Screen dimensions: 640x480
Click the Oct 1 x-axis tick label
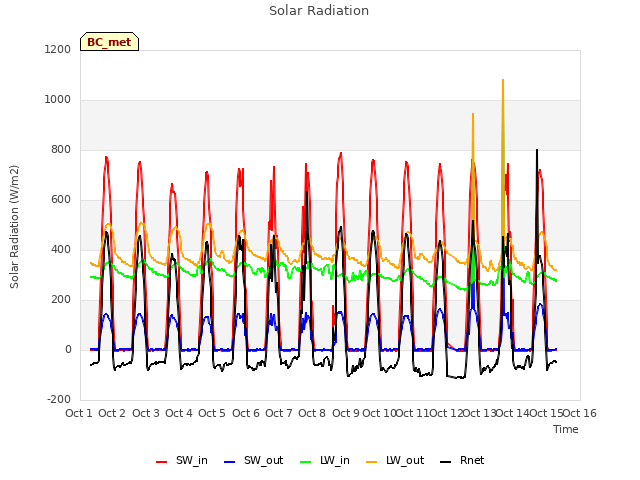coord(79,413)
